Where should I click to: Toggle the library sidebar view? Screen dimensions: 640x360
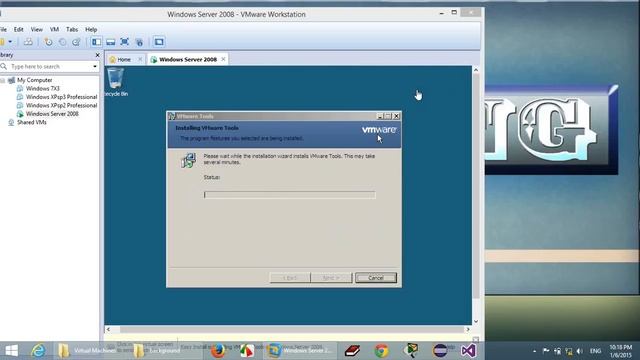(96, 42)
